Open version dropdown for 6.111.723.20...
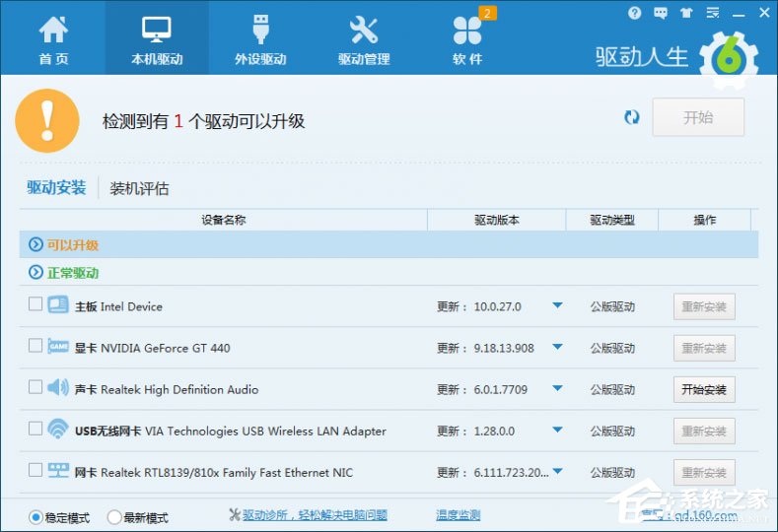The width and height of the screenshot is (778, 532). tap(557, 471)
